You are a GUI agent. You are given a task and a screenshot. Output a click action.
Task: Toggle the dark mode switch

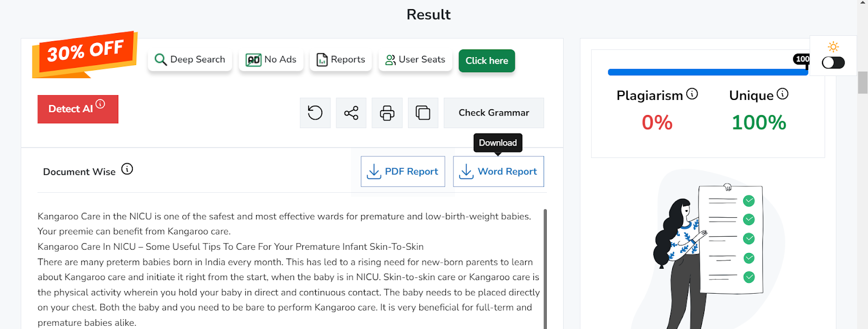(x=833, y=62)
